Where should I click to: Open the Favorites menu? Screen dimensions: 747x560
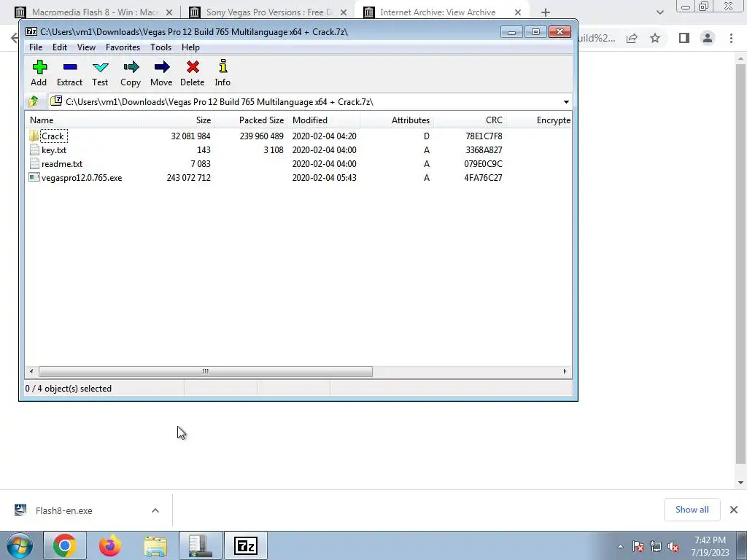click(x=123, y=47)
